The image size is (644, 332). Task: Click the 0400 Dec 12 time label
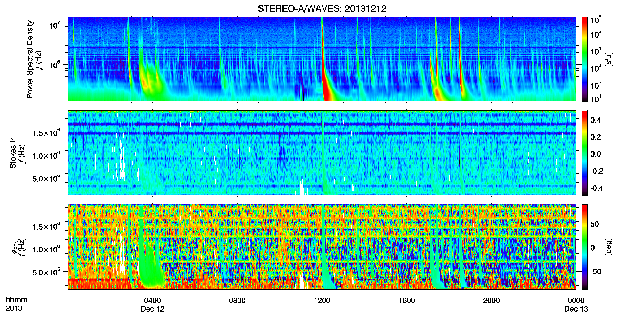click(x=152, y=305)
